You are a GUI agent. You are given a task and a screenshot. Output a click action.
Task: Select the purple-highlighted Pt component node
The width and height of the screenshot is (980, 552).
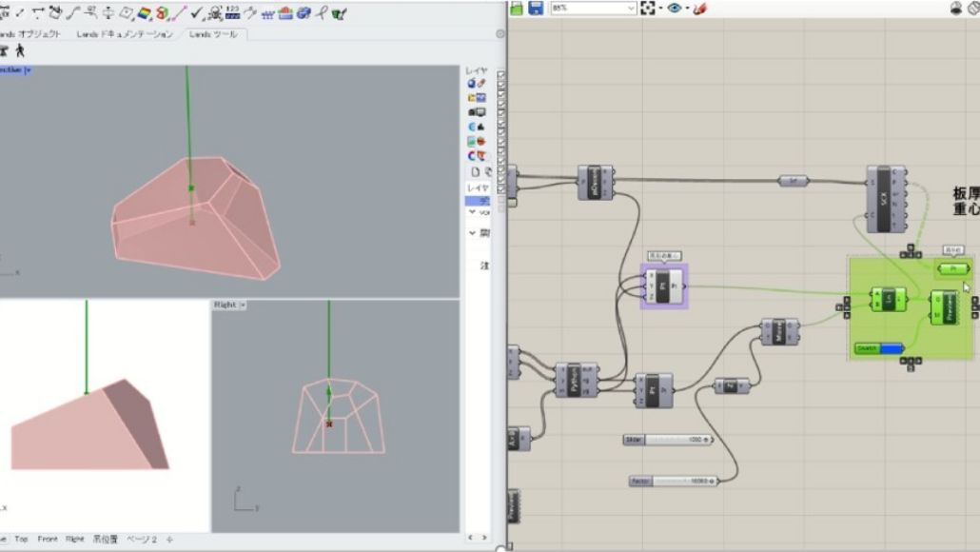tap(663, 286)
